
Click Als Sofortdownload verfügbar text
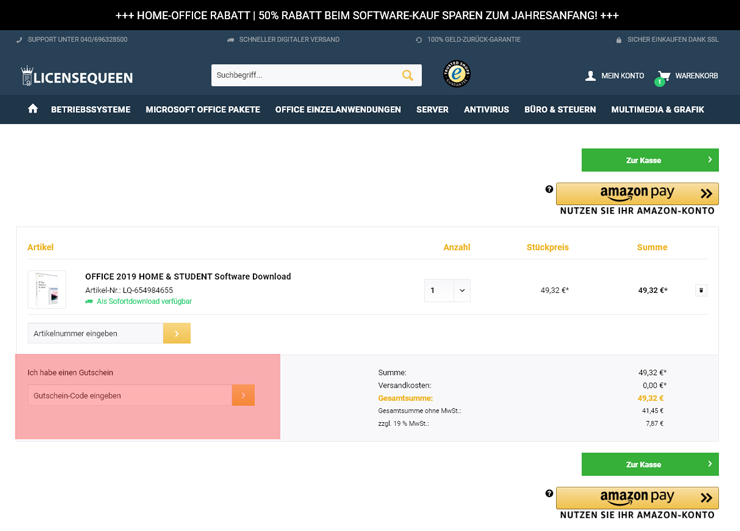(x=144, y=301)
